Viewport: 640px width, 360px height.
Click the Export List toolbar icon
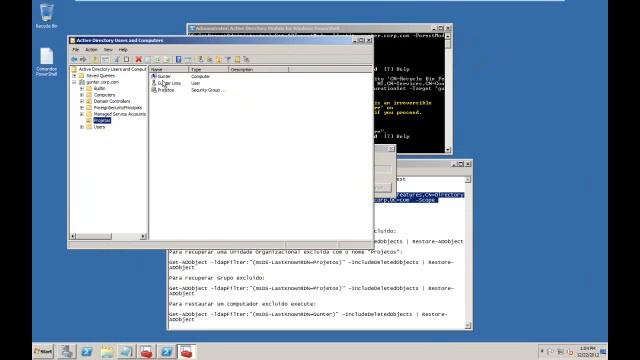(x=167, y=60)
